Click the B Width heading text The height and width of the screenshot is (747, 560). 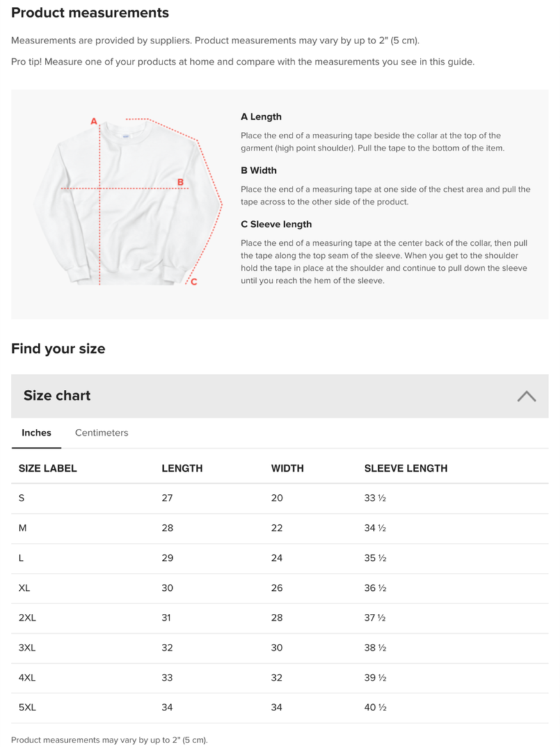click(x=259, y=170)
